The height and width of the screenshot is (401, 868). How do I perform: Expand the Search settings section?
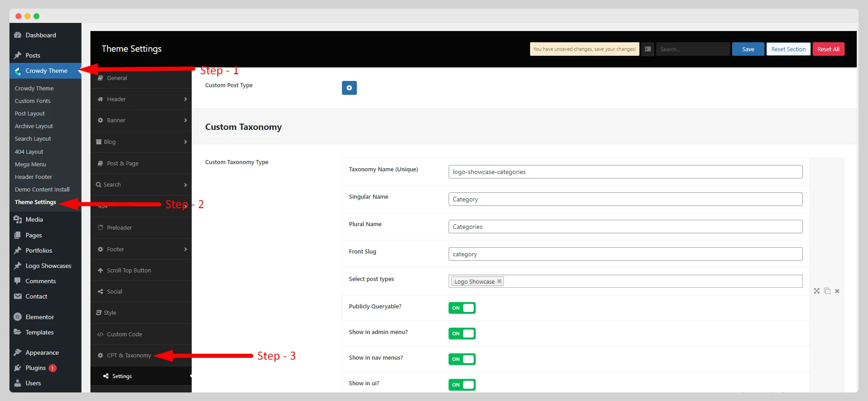[141, 185]
